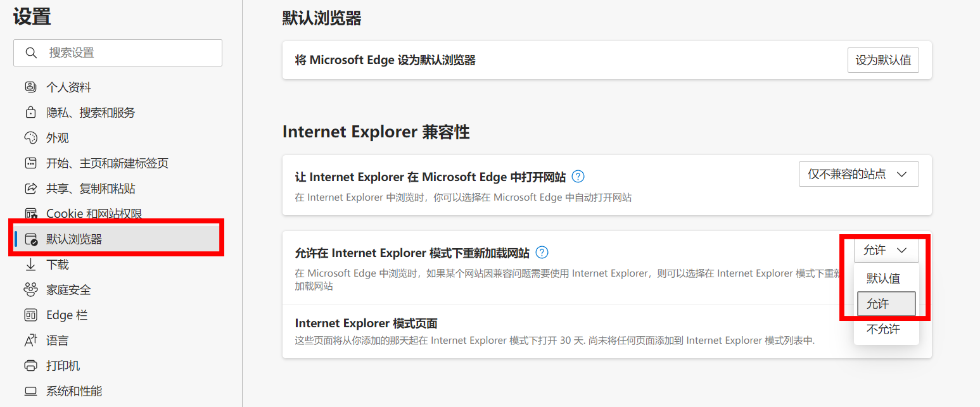Click the palette icon beside 外观

point(30,137)
